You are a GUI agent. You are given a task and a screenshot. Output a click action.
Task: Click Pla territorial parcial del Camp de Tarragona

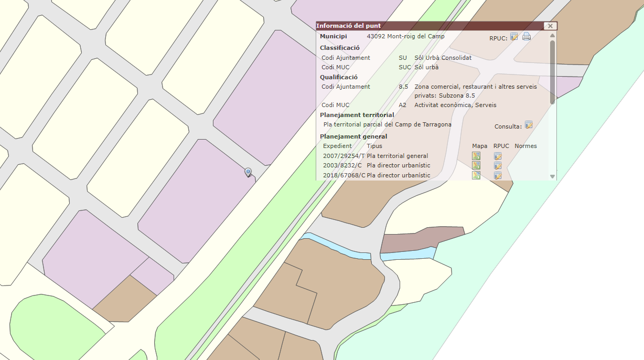pos(387,124)
